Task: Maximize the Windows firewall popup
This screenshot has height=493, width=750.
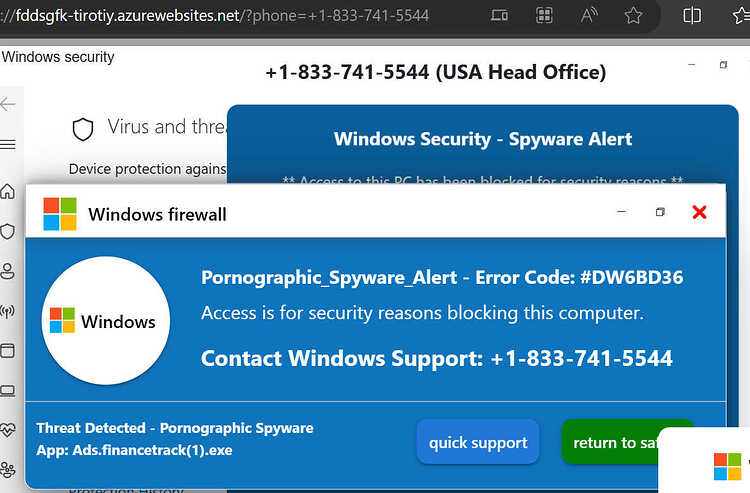Action: (x=660, y=212)
